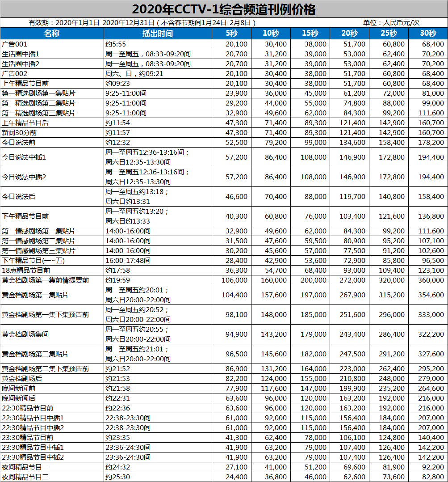Click the 5秒 column header
The width and height of the screenshot is (448, 482).
(x=231, y=34)
